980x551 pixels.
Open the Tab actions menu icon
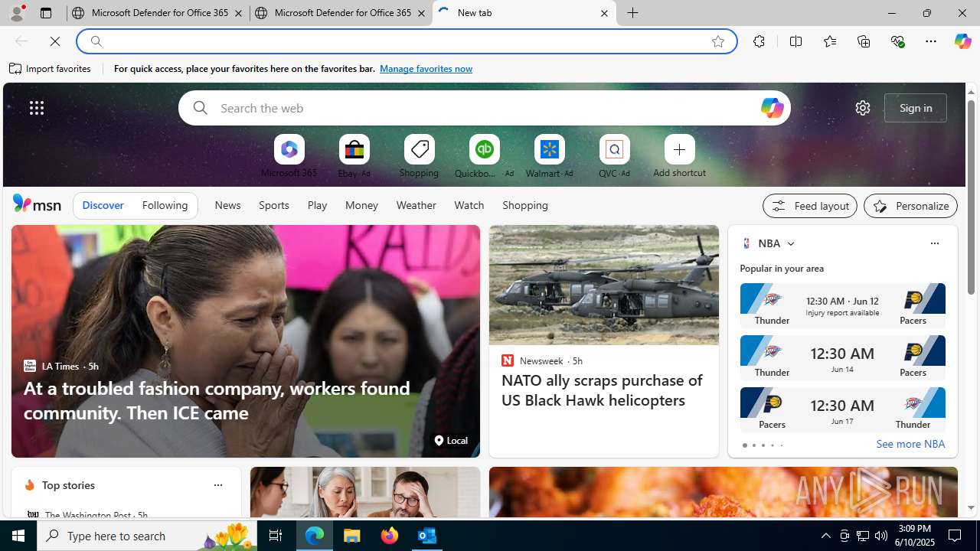click(x=45, y=13)
